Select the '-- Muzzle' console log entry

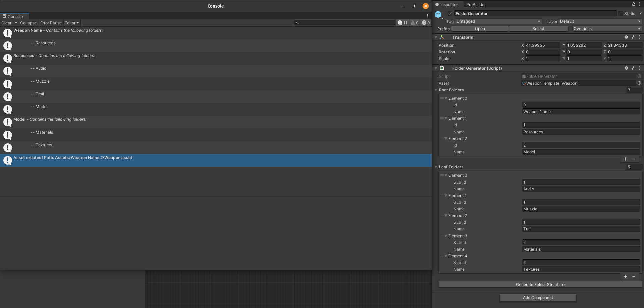216,84
